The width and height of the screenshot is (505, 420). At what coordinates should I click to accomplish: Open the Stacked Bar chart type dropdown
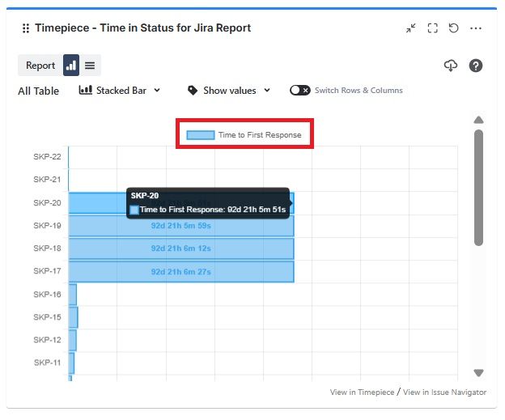120,90
